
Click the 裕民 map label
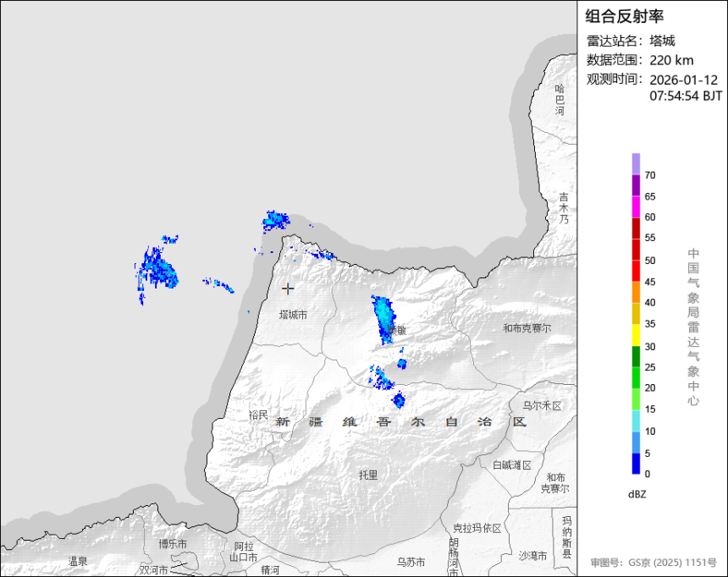(258, 415)
